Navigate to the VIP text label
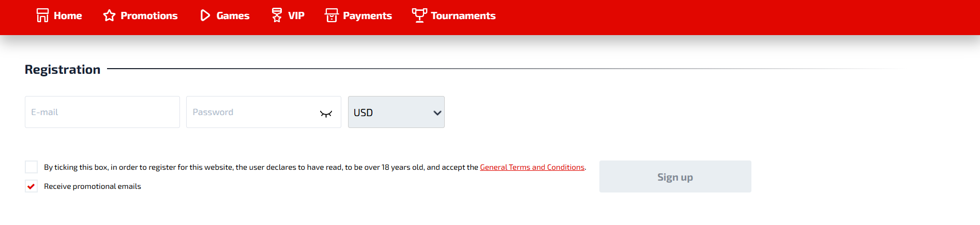This screenshot has width=980, height=225. [x=296, y=16]
